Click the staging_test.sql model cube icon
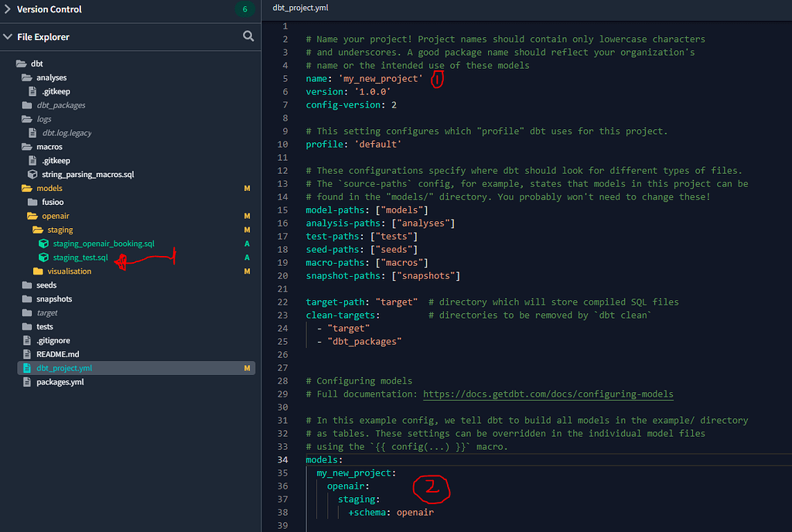 point(43,257)
